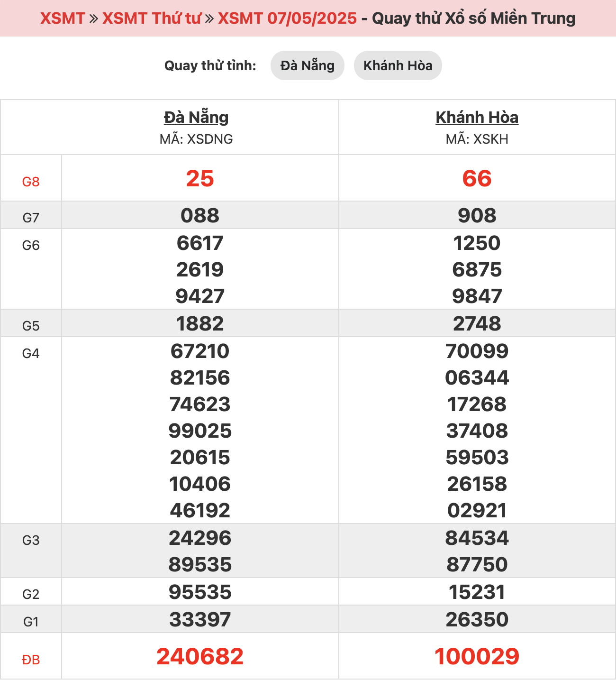Select the MÃ: XSDNG code text
The height and width of the screenshot is (680, 616).
pos(196,139)
